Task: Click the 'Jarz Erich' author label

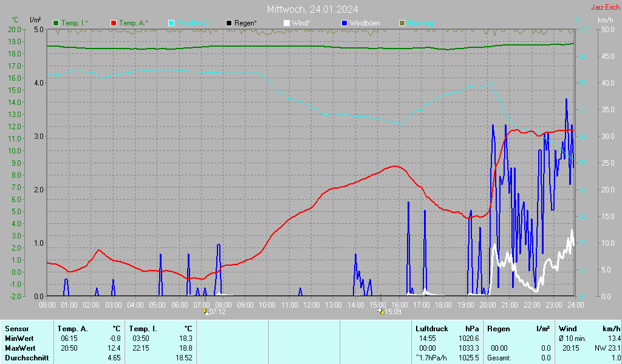Action: 606,7
